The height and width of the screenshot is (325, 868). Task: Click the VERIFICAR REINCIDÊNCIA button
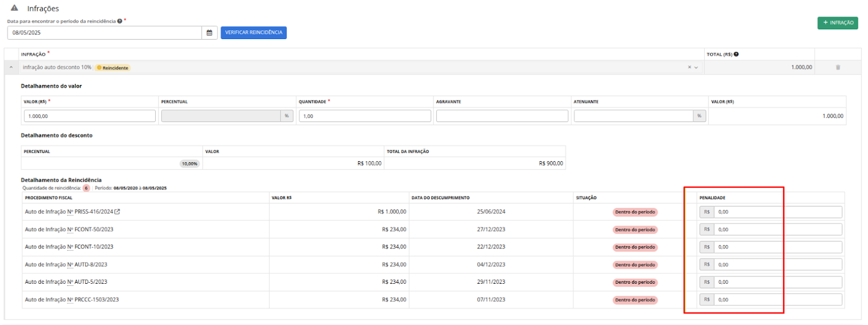click(x=253, y=33)
